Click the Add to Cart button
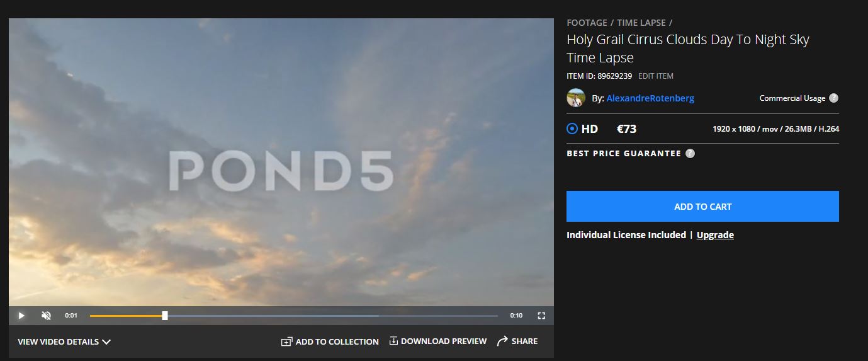 [702, 207]
